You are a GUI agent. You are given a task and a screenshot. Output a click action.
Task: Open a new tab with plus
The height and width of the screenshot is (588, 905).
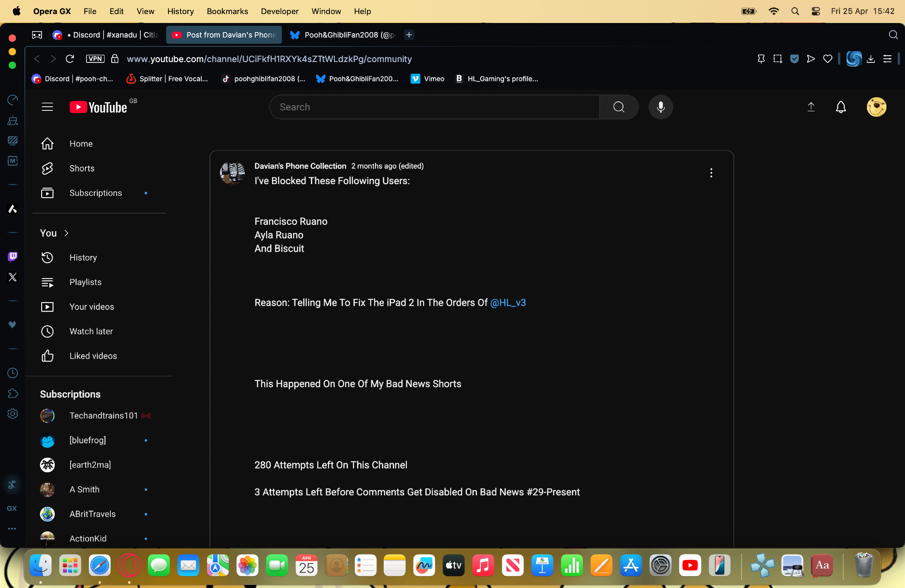(x=409, y=35)
